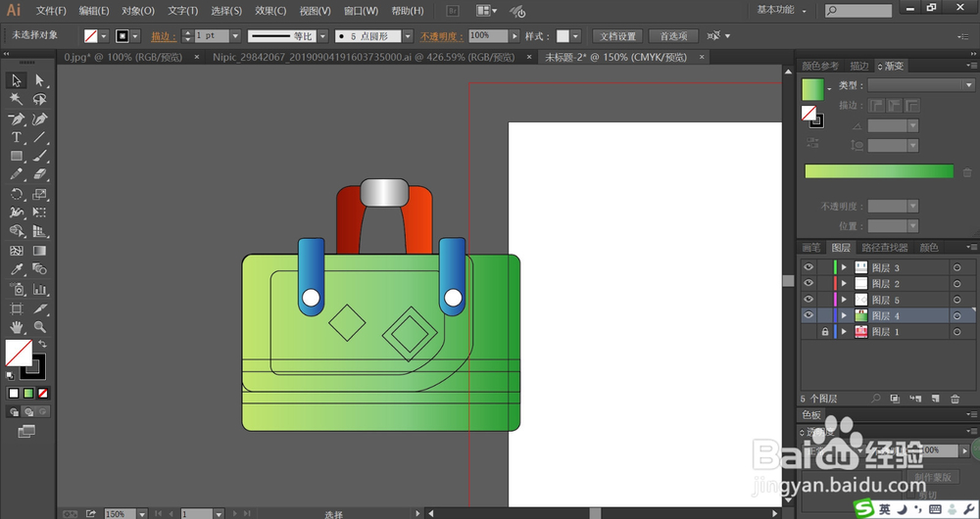980x519 pixels.
Task: Click 首选项 button
Action: pos(674,36)
